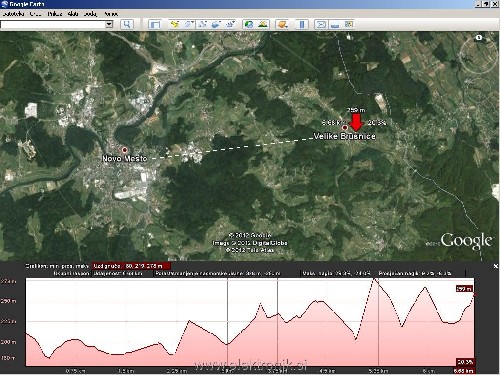500x375 pixels.
Task: Click the Add Placemark pushpin icon
Action: pos(174,24)
